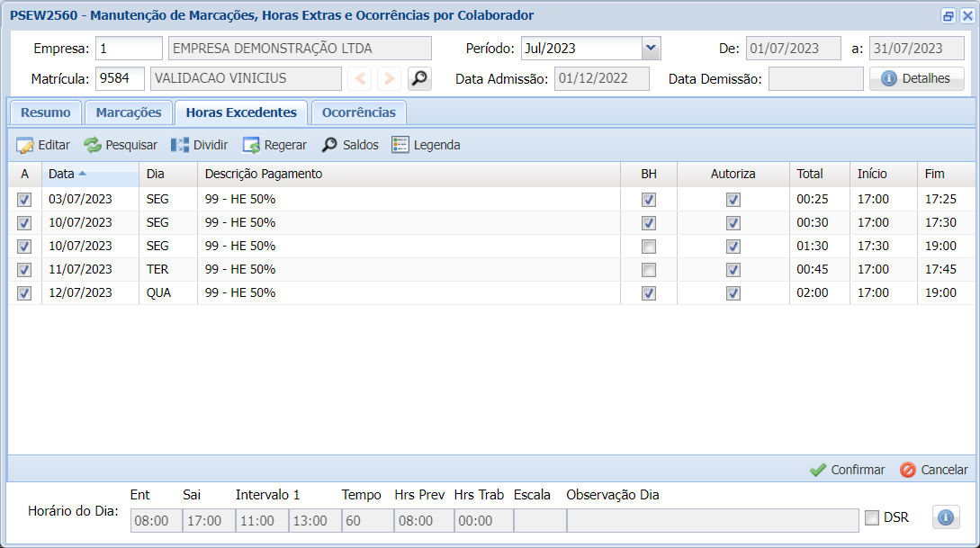Switch to the Marcações tab
The image size is (980, 548).
click(129, 112)
